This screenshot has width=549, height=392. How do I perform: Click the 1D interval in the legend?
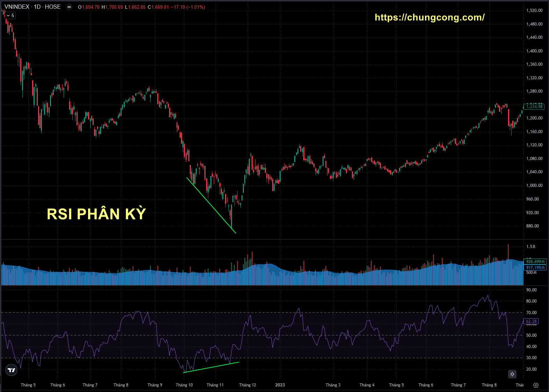[x=37, y=7]
